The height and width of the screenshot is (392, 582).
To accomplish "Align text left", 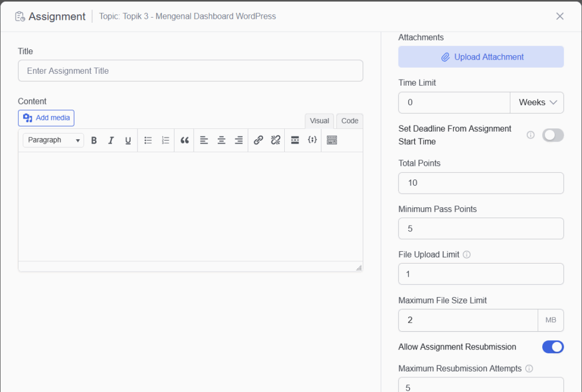I will [x=204, y=140].
